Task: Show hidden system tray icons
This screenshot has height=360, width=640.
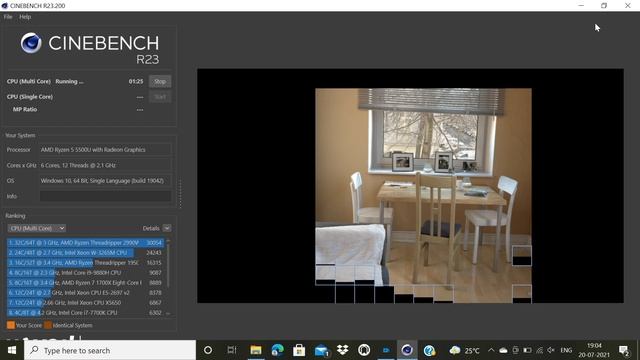Action: point(491,350)
